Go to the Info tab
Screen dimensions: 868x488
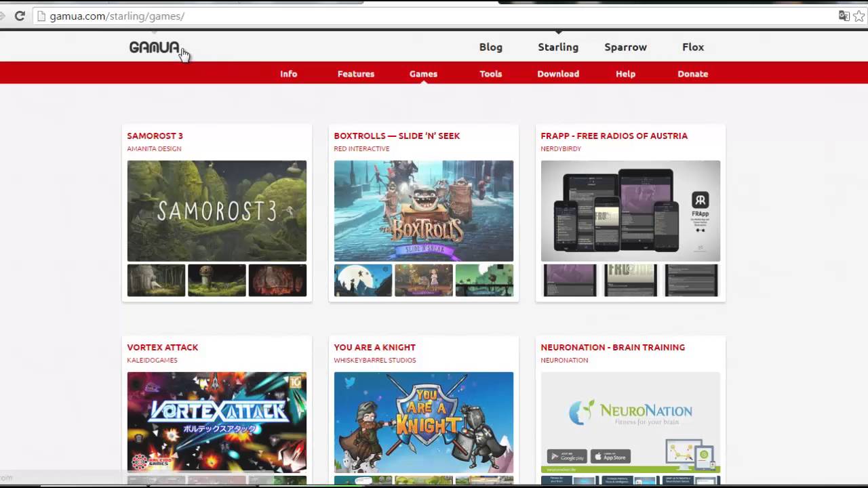tap(289, 74)
